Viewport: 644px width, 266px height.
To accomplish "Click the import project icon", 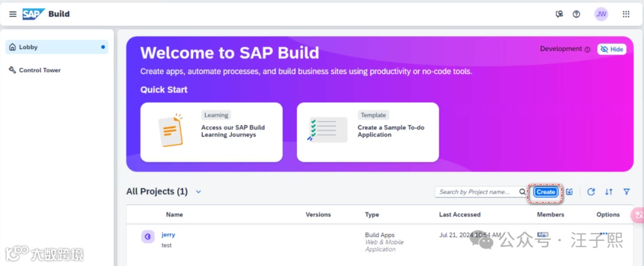I will coord(569,192).
